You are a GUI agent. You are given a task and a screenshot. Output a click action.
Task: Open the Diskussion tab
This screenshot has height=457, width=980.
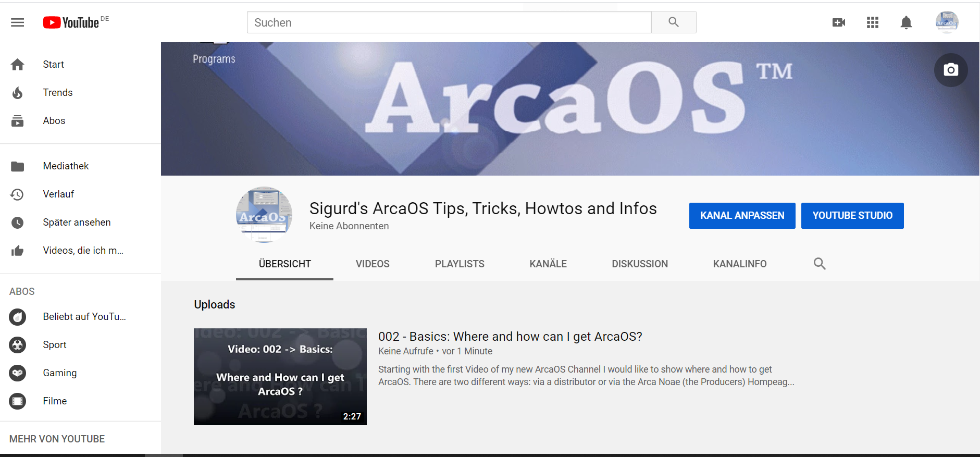coord(640,264)
